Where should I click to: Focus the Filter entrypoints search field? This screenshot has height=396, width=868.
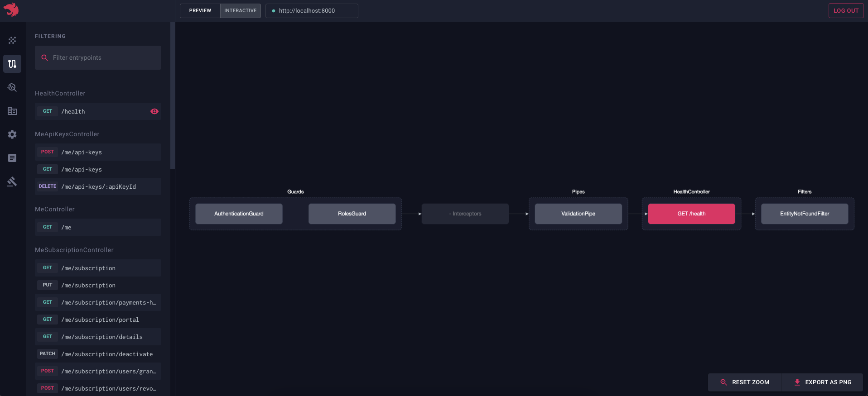coord(98,57)
